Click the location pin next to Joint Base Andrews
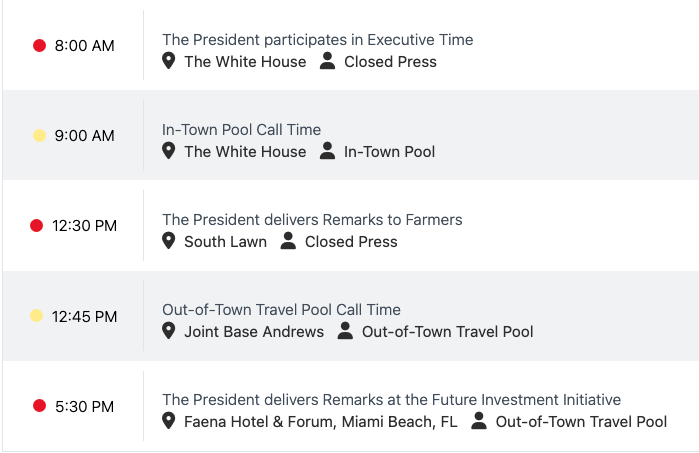The image size is (699, 453). (x=169, y=331)
